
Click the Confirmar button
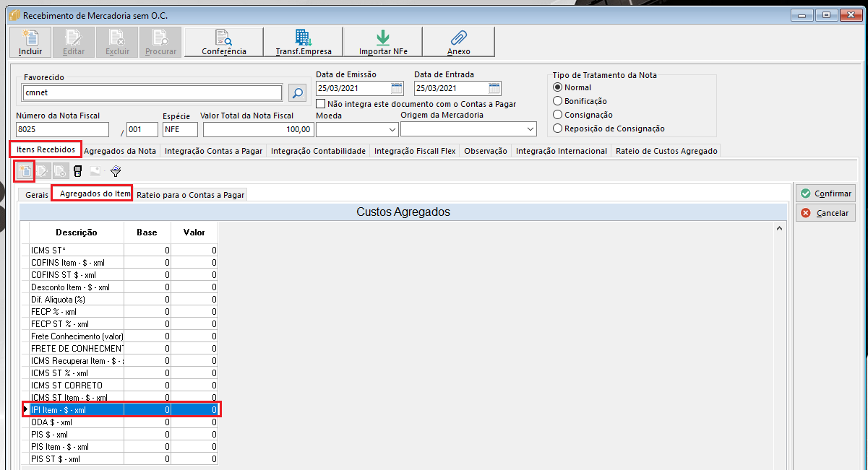(826, 193)
